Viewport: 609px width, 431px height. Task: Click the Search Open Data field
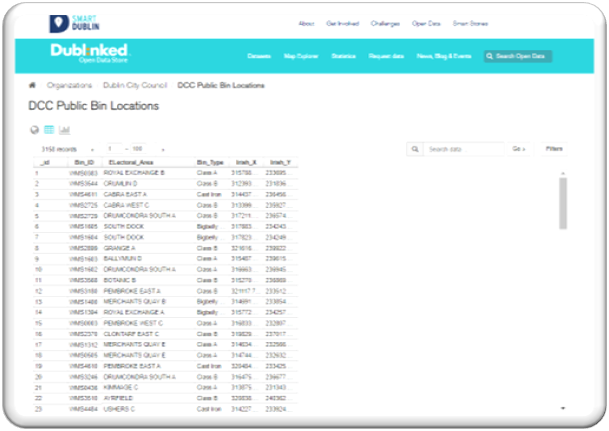tap(523, 56)
